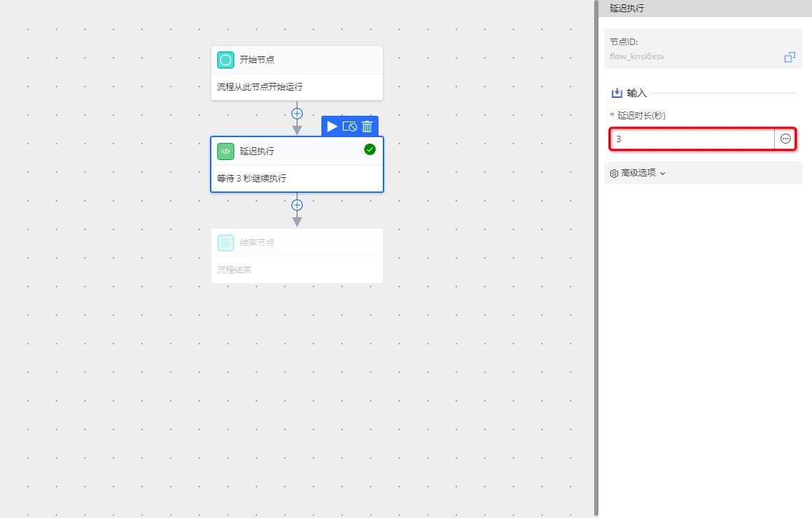
Task: Disable the delay node via toolbar icon
Action: coord(349,126)
